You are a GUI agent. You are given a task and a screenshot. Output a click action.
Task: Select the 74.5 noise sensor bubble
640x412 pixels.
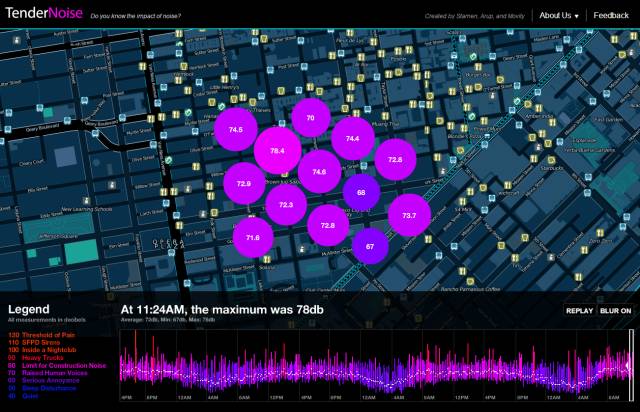236,129
